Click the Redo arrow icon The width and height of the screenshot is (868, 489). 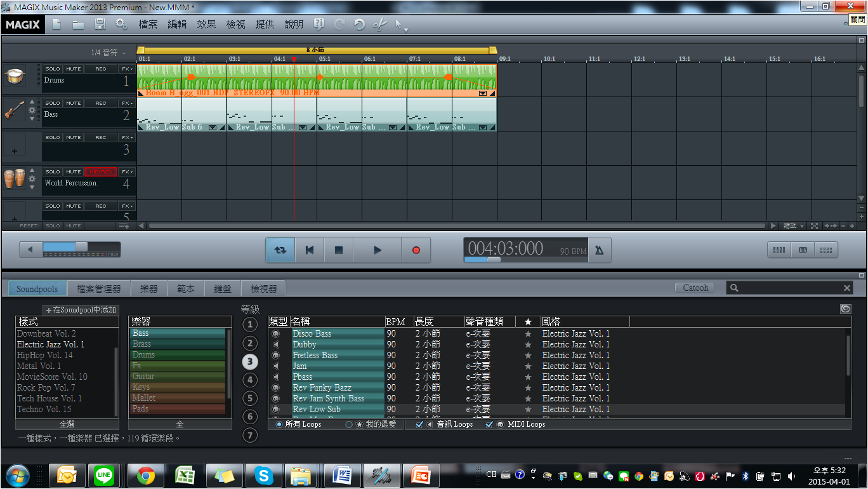tap(339, 25)
